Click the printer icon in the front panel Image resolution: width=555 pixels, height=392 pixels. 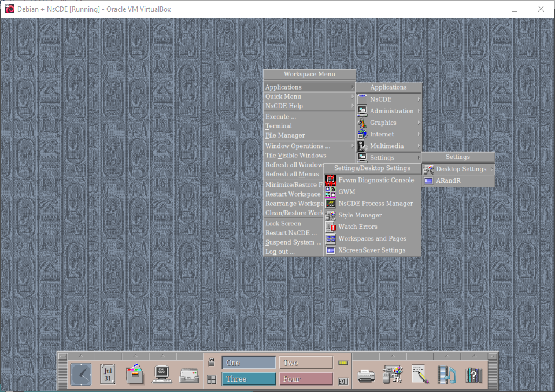pos(366,375)
